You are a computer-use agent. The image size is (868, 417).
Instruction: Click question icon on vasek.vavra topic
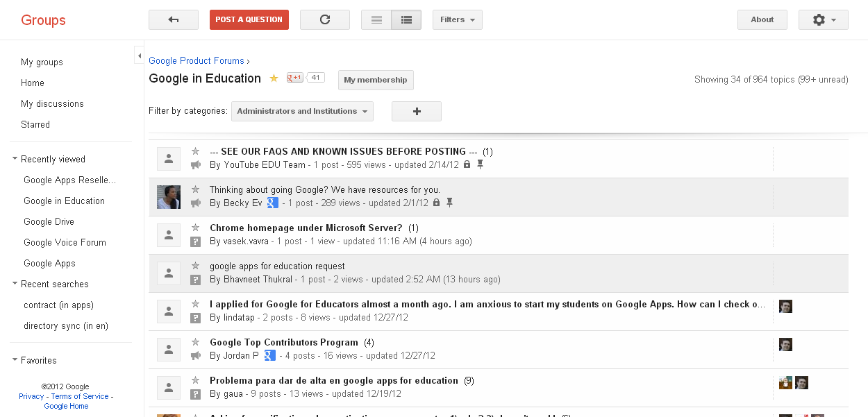tap(196, 241)
